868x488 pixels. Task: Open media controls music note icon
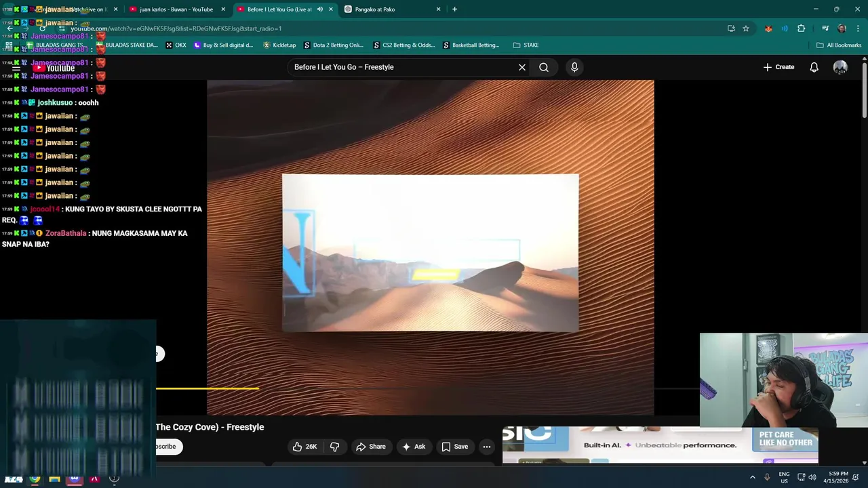pyautogui.click(x=825, y=28)
